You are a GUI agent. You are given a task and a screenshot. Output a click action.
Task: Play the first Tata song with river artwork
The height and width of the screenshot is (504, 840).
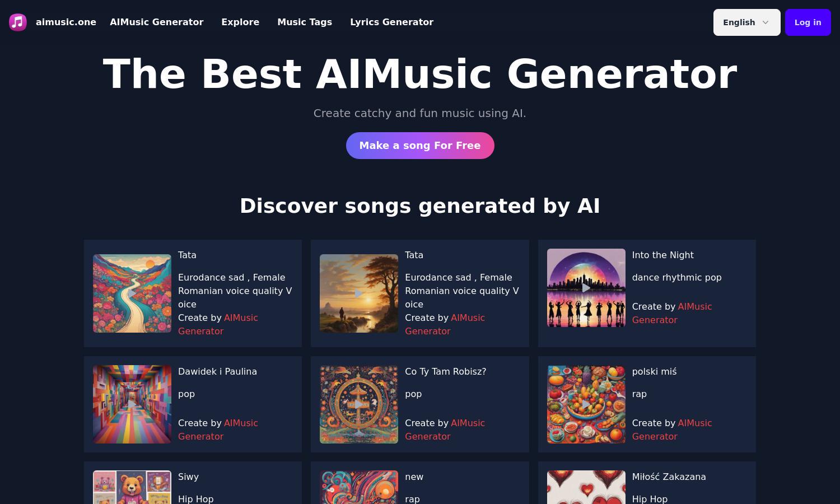pos(132,293)
